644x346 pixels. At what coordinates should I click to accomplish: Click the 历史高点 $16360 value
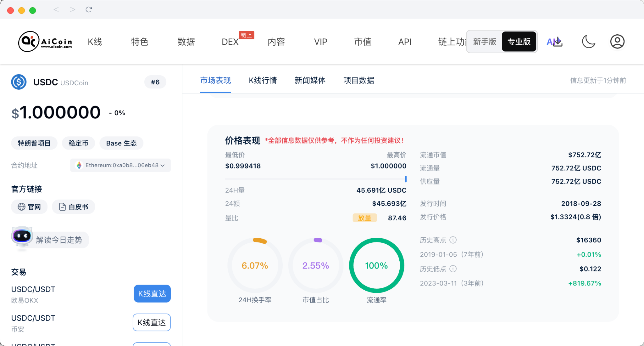[x=589, y=240]
